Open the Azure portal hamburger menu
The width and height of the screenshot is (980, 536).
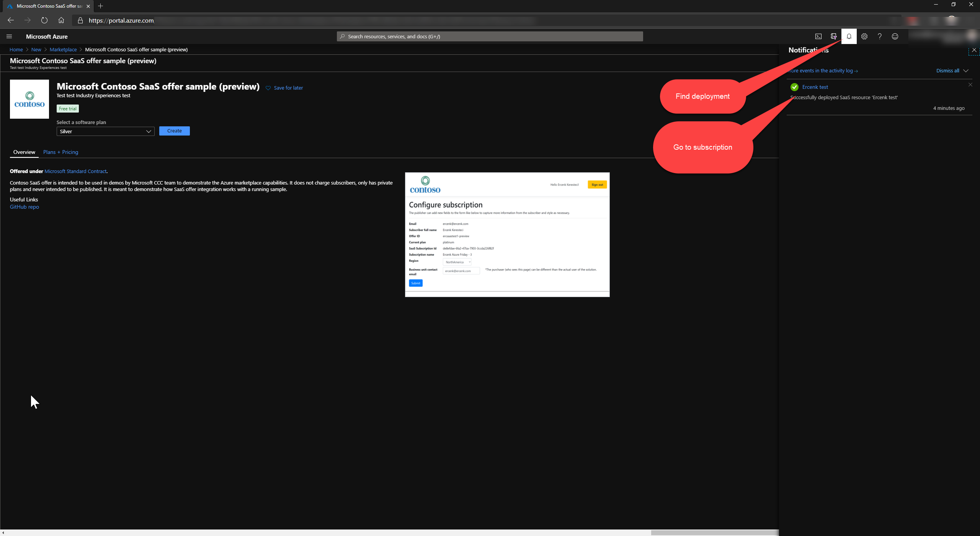click(9, 36)
